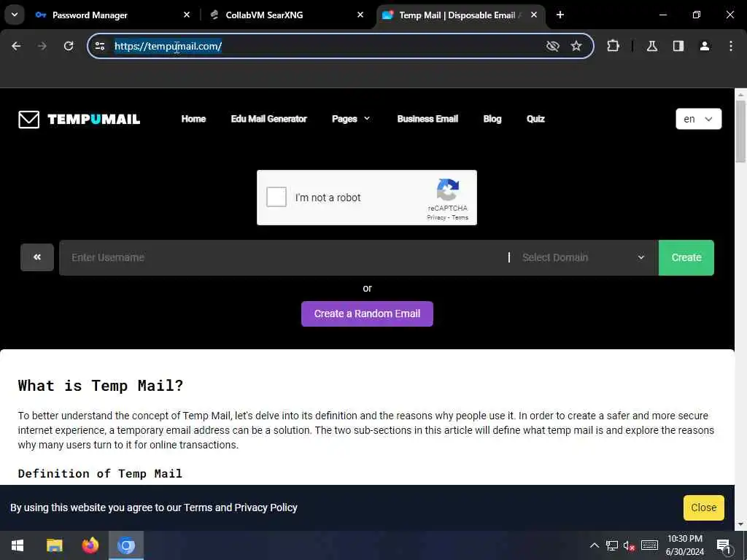Image resolution: width=747 pixels, height=560 pixels.
Task: Click the reCAPTCHA logo
Action: [x=448, y=190]
